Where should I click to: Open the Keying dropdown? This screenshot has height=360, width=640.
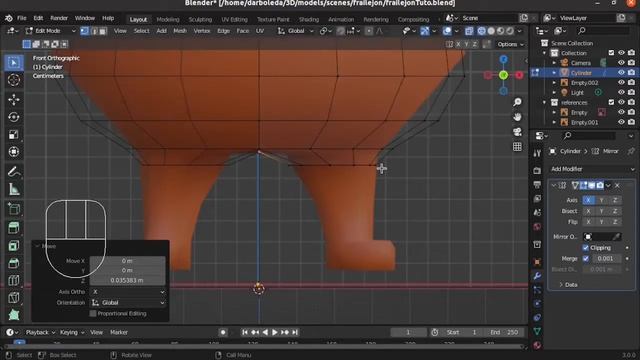click(x=71, y=332)
